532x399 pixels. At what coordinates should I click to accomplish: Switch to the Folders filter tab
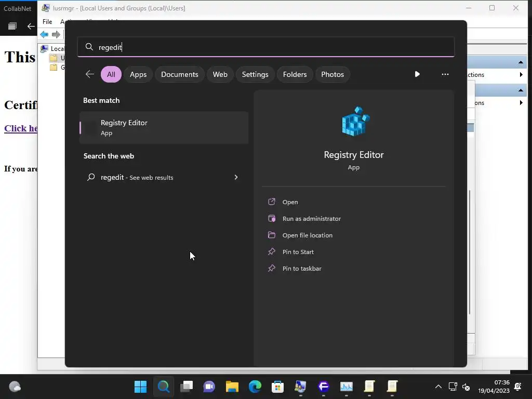coord(295,74)
